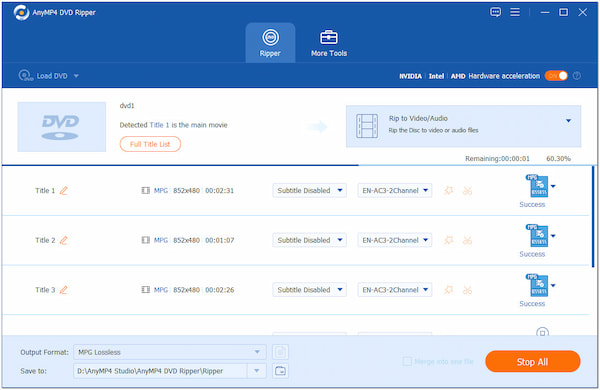This screenshot has width=600, height=390.
Task: Expand Title 1 output format arrow
Action: coord(553,186)
